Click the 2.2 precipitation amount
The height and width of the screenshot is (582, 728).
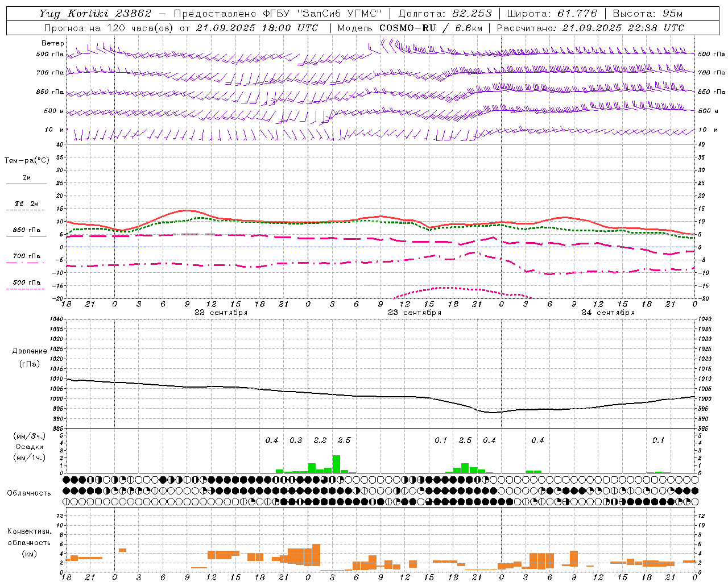320,440
